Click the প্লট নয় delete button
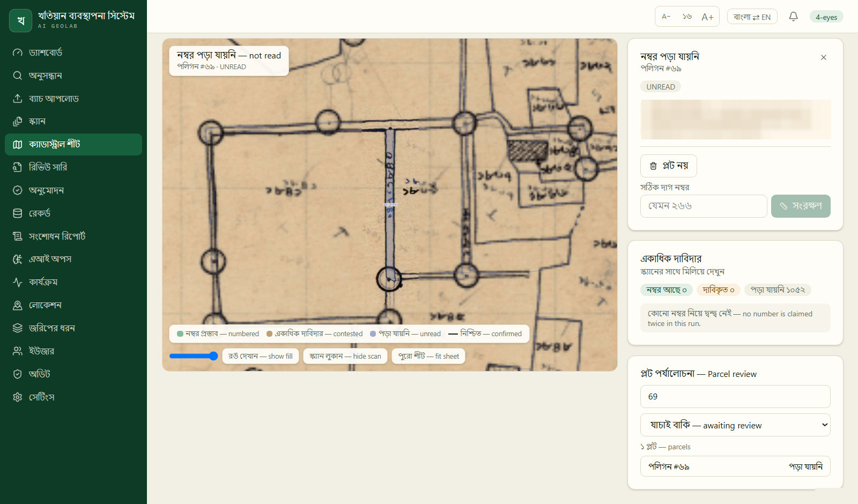858x504 pixels. coord(669,166)
